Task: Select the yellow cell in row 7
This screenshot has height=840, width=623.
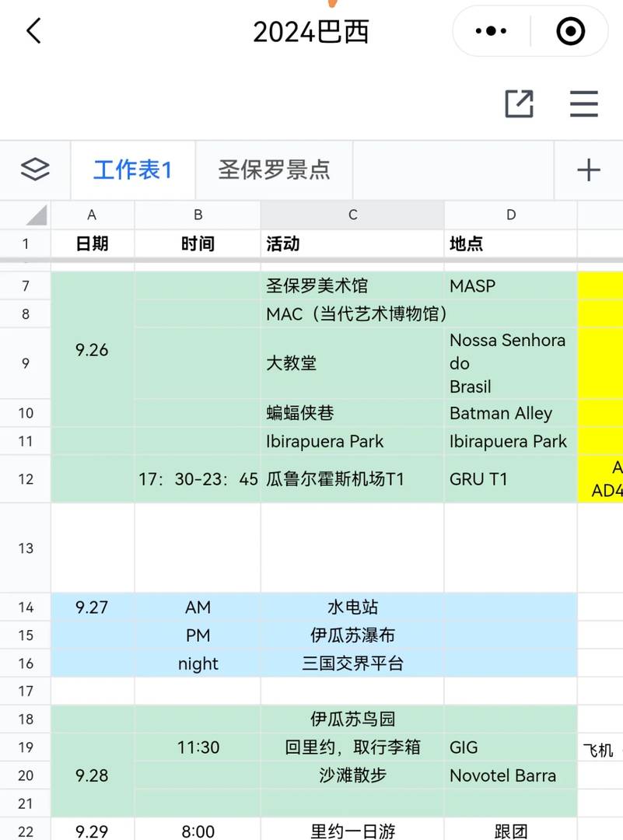Action: click(x=600, y=285)
